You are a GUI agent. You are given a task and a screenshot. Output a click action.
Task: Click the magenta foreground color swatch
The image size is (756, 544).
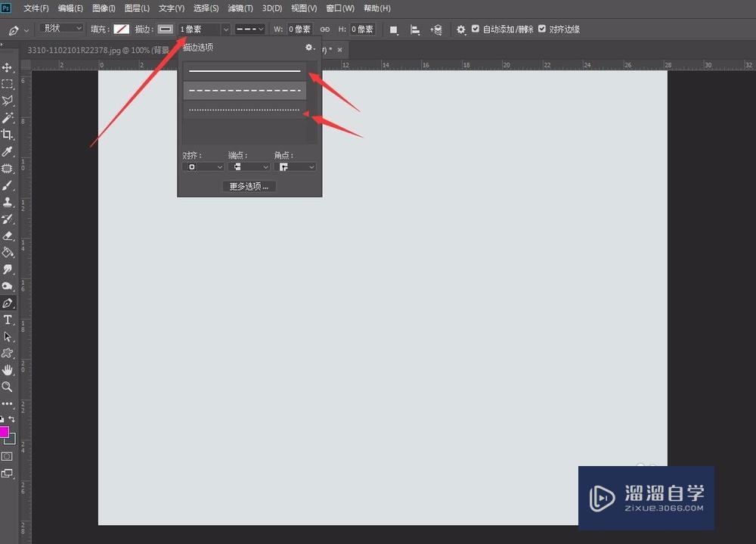[4, 431]
